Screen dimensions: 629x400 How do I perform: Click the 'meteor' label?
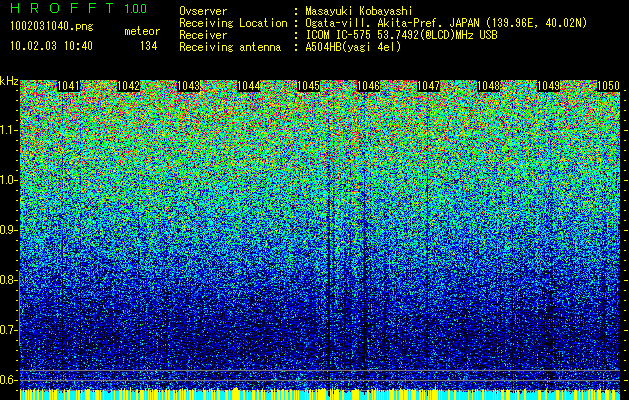tap(142, 31)
